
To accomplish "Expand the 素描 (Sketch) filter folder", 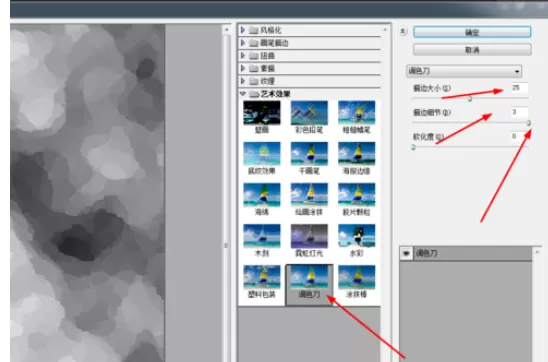I will point(243,68).
